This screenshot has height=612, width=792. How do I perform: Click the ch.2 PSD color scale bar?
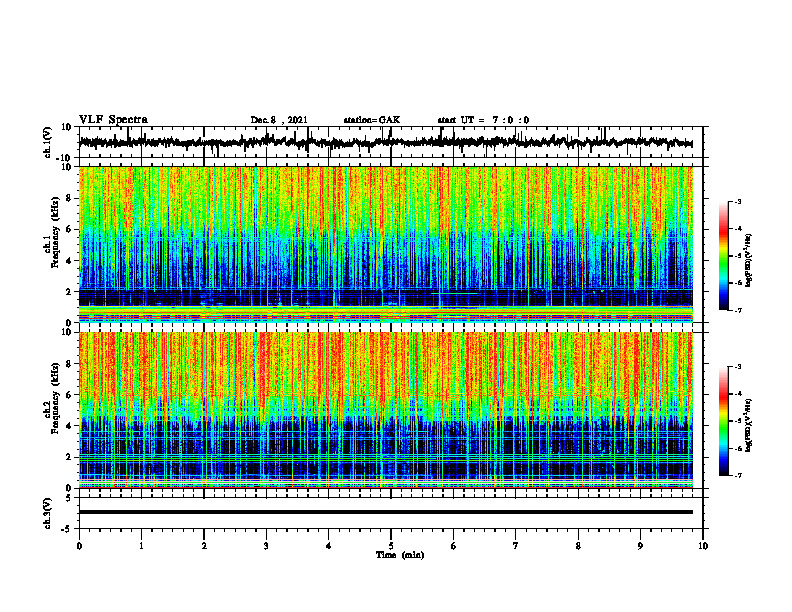[724, 421]
